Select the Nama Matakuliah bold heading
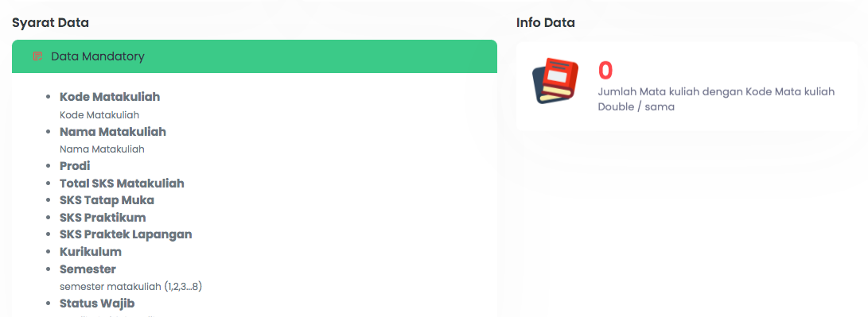868x317 pixels. 113,132
